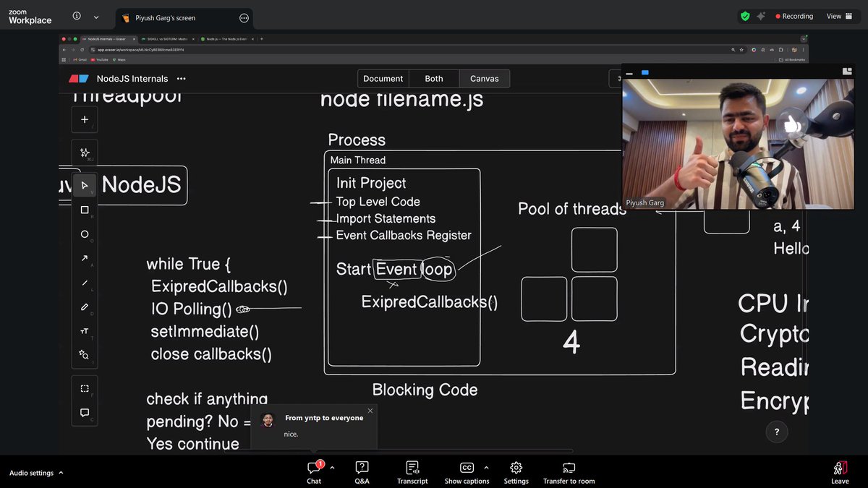
Task: Open Zoom Settings gear
Action: (x=516, y=472)
